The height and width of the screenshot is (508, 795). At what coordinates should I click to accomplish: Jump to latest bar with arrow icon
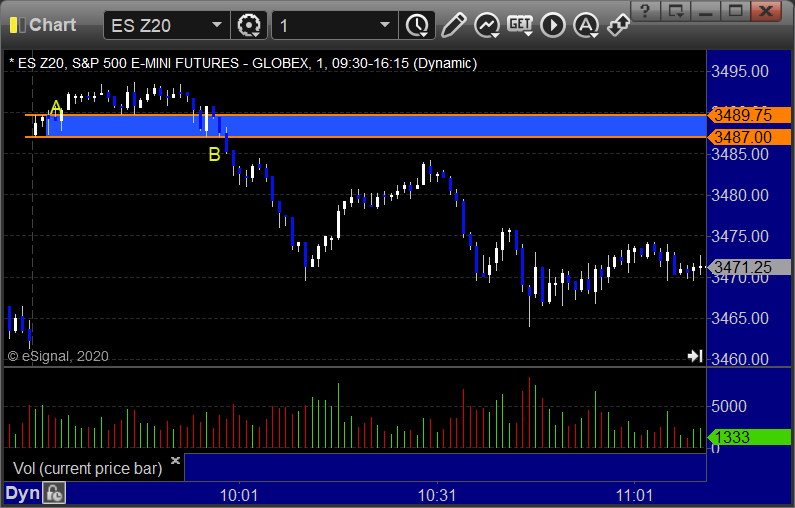tap(695, 356)
